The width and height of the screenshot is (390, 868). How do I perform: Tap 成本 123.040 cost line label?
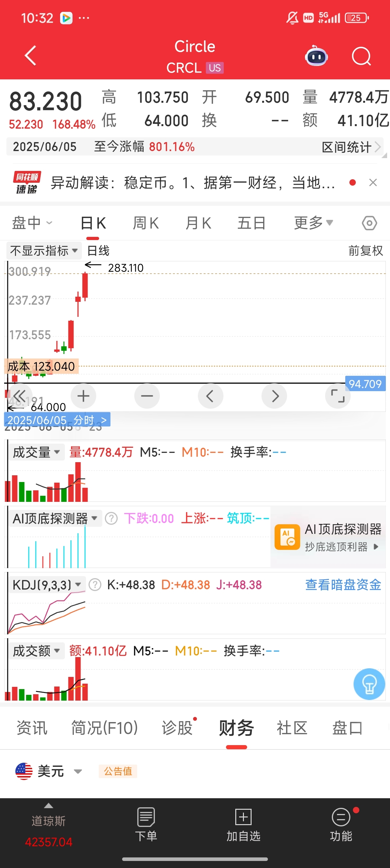(x=41, y=366)
